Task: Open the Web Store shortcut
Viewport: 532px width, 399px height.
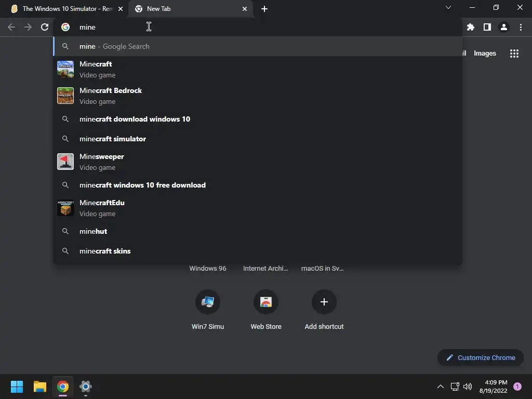Action: click(266, 310)
